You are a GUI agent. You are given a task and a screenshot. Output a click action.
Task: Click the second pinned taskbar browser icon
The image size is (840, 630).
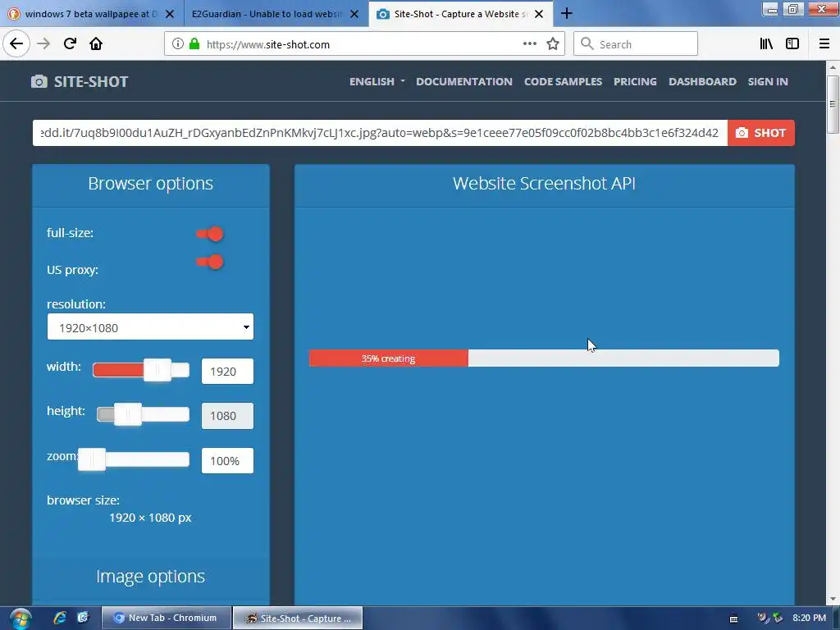pyautogui.click(x=83, y=618)
